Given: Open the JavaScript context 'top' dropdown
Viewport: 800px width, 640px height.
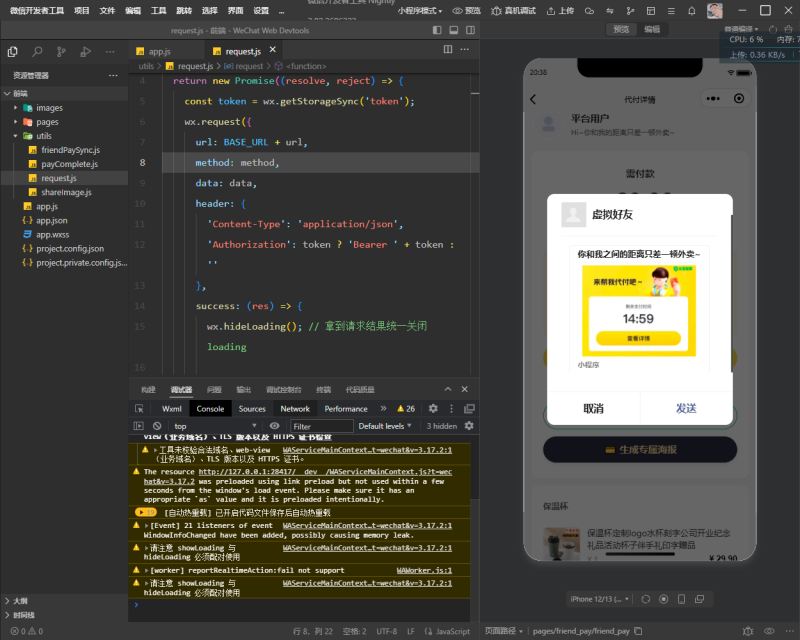Looking at the screenshot, I should pos(215,426).
